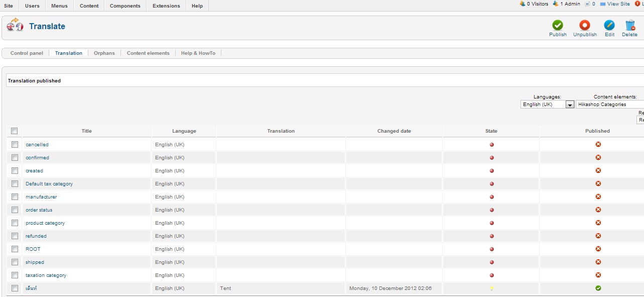Go to Control panel submenu tab

[x=27, y=53]
